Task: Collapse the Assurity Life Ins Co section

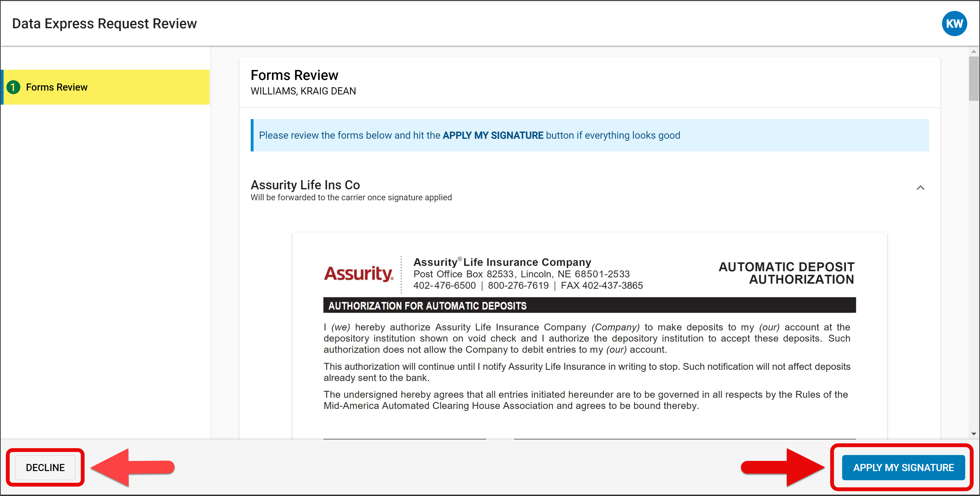Action: click(x=920, y=188)
